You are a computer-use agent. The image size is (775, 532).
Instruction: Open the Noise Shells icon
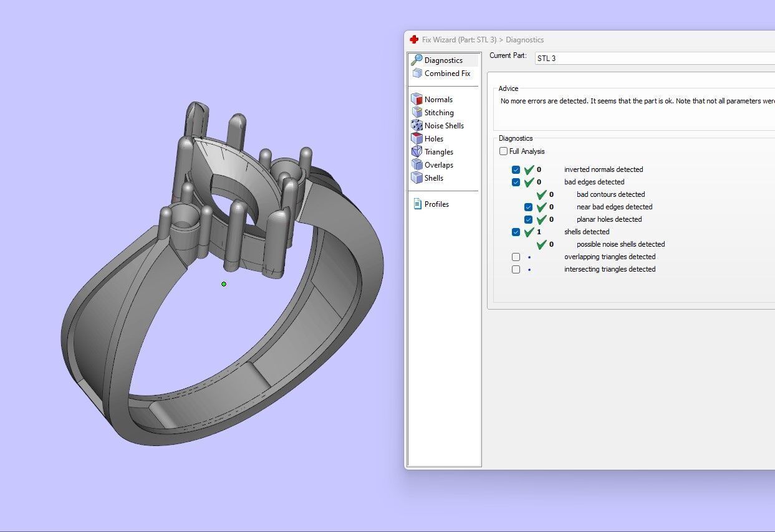tap(416, 126)
